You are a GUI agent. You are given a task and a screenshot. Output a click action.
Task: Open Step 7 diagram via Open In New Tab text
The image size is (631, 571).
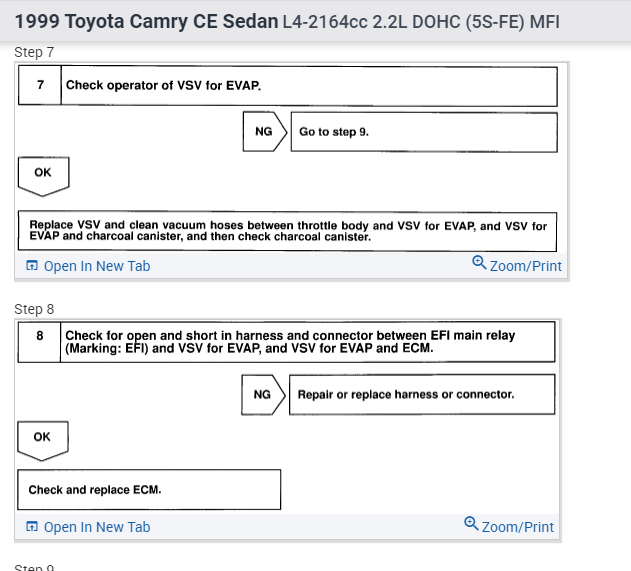click(97, 266)
